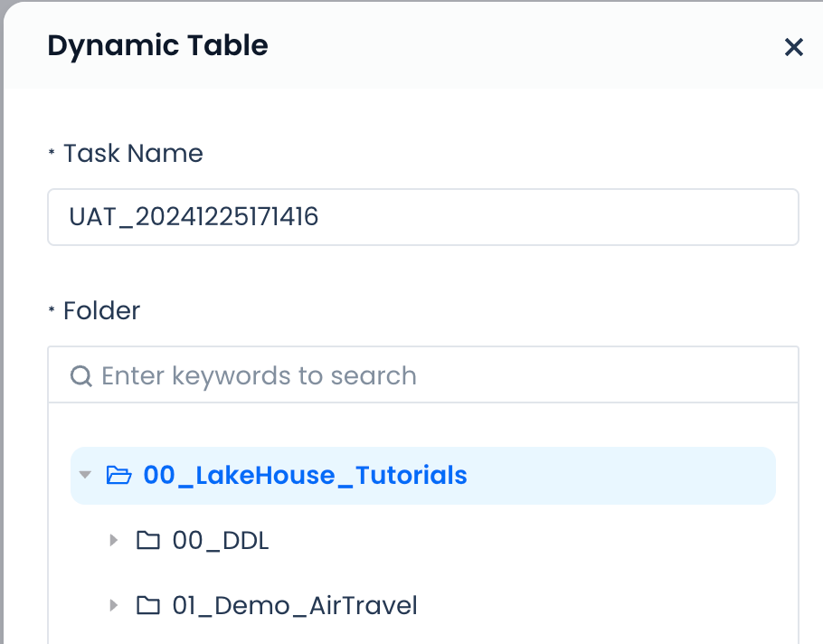Click the required asterisk before Task Name

52,155
